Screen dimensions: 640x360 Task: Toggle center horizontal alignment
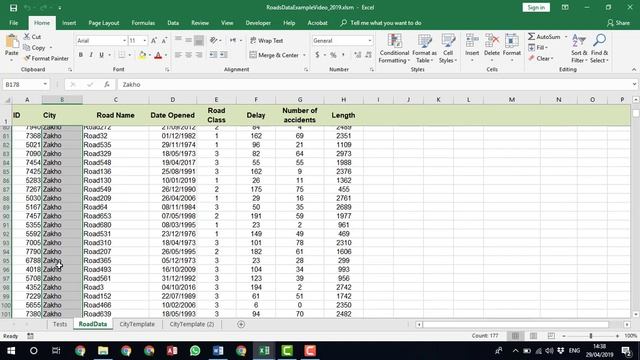[188, 55]
